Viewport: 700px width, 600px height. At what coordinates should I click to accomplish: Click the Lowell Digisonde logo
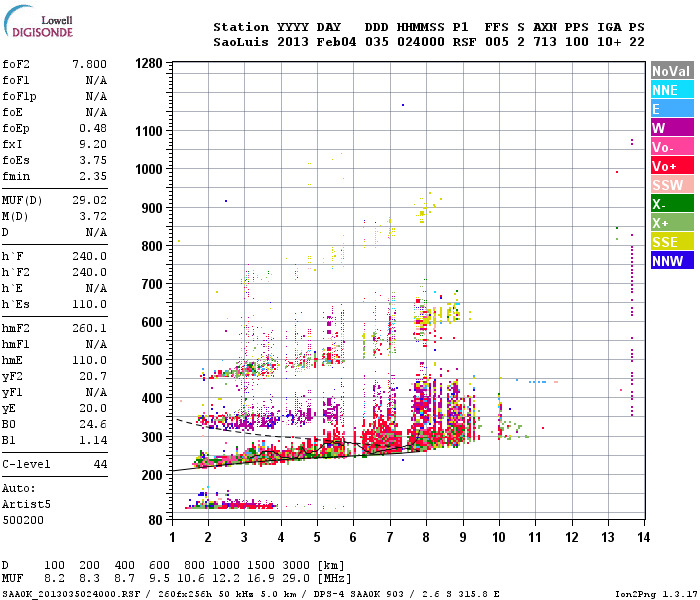[x=38, y=22]
